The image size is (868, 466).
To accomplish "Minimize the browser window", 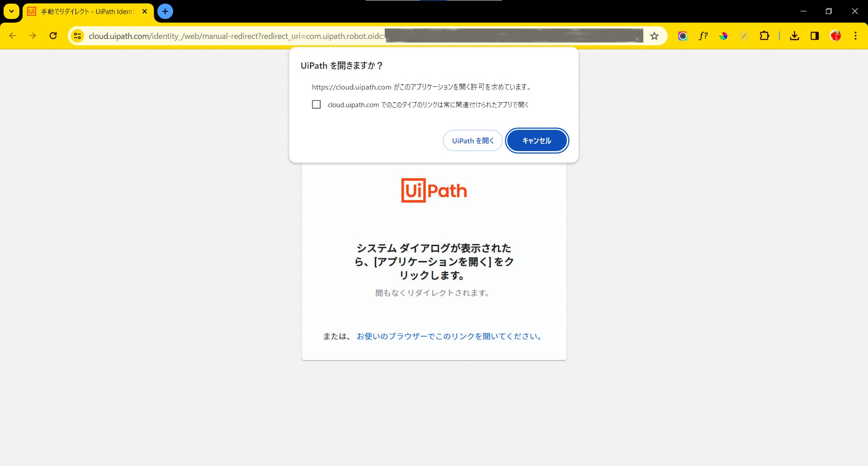I will [x=803, y=11].
